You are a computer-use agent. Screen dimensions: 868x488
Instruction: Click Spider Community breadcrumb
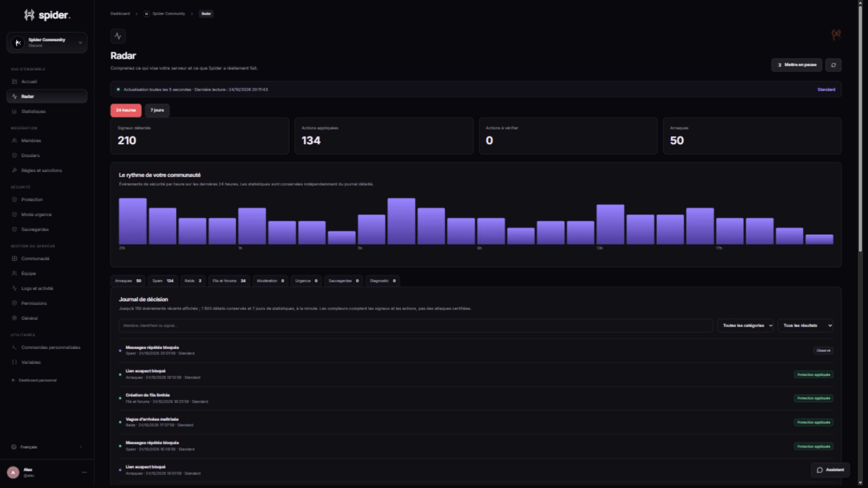pyautogui.click(x=164, y=14)
